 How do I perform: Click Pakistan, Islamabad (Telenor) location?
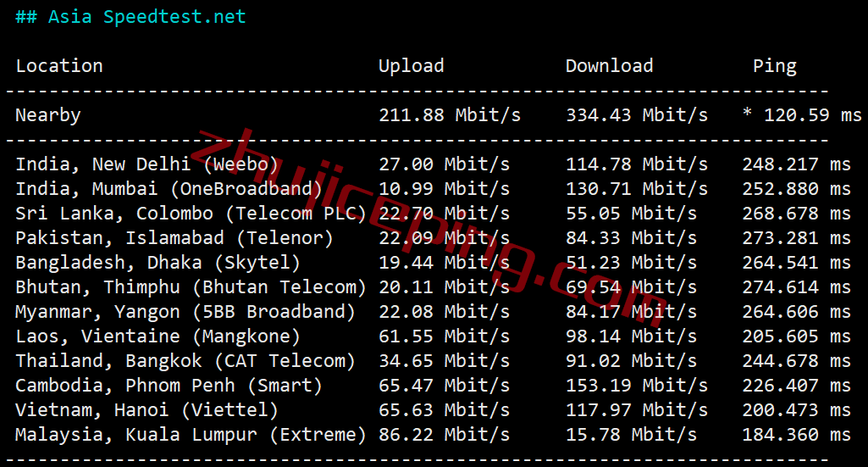[x=174, y=238]
